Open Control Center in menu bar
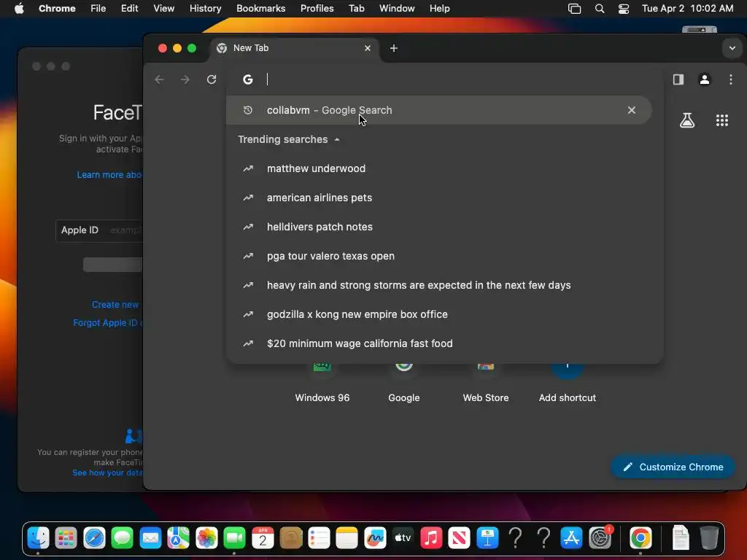This screenshot has height=560, width=747. point(624,9)
